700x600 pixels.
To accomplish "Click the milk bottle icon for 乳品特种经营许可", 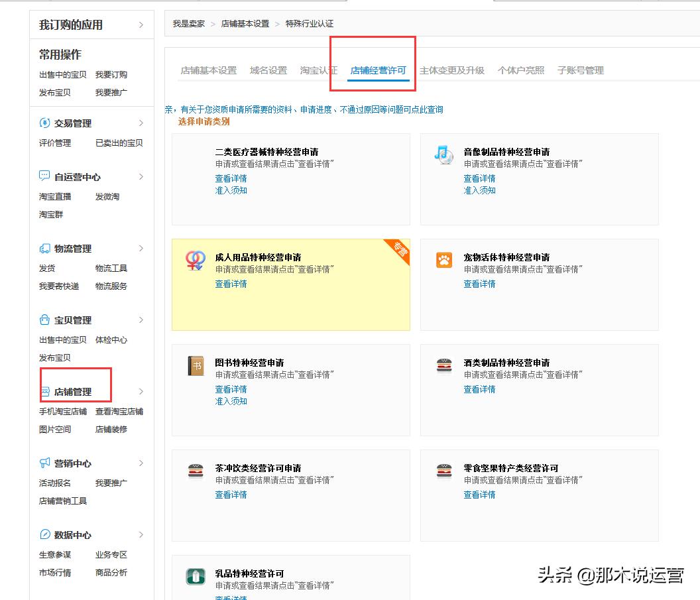I will point(196,576).
